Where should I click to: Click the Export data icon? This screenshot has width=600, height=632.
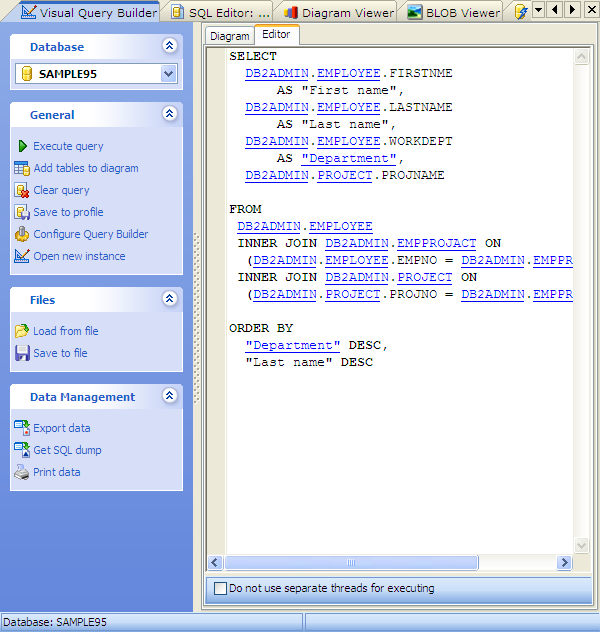(22, 428)
